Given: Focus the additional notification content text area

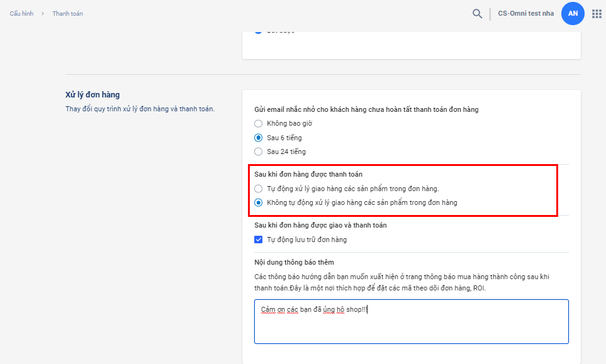Looking at the screenshot, I should click(411, 330).
